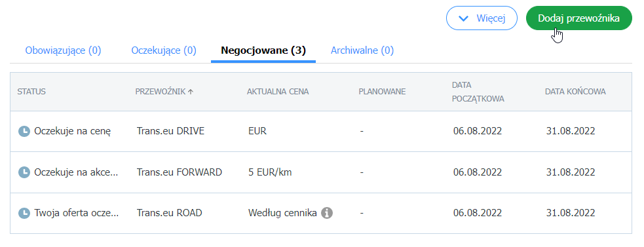
Task: Click the Data końcowa column header
Action: (575, 92)
